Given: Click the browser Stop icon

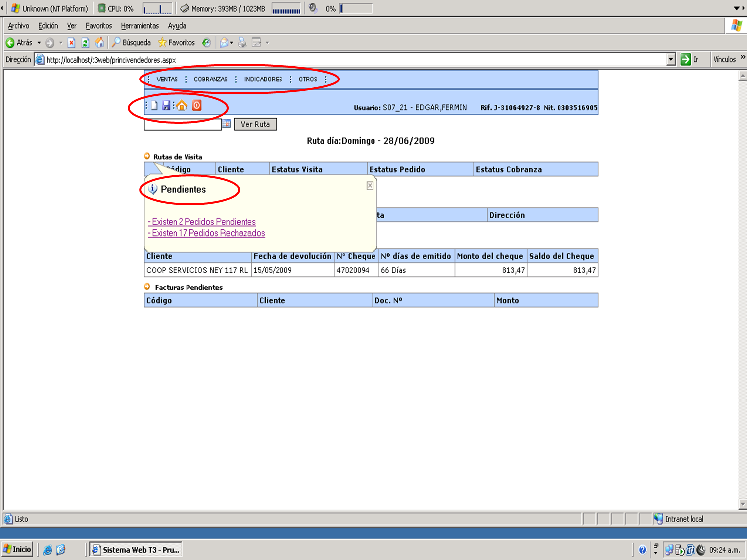Looking at the screenshot, I should (x=71, y=43).
